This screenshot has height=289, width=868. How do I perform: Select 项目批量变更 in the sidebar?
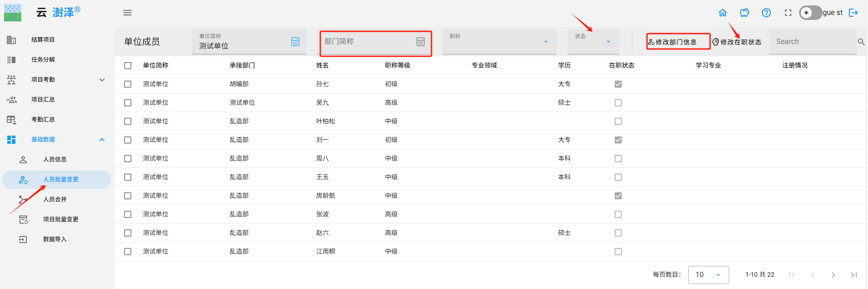tap(61, 219)
